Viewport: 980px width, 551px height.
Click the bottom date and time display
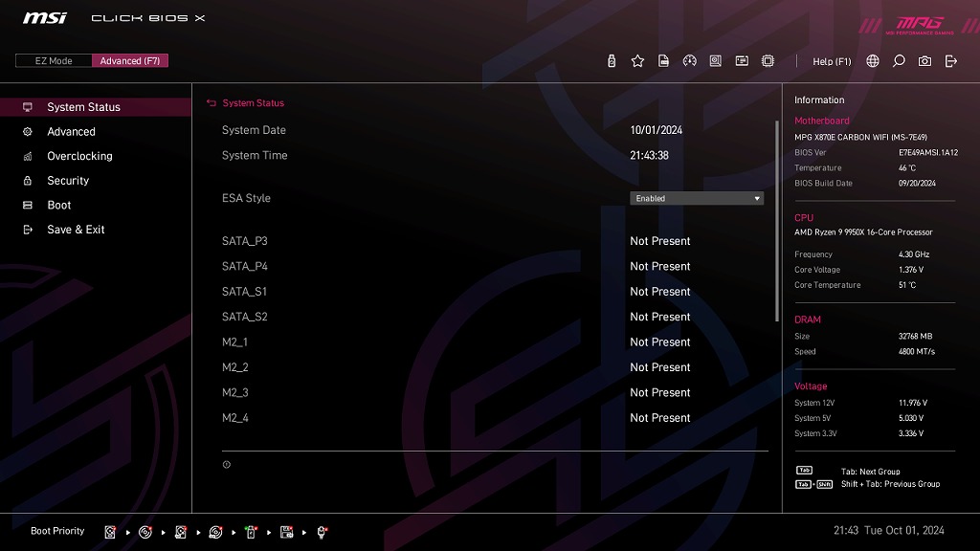[889, 530]
